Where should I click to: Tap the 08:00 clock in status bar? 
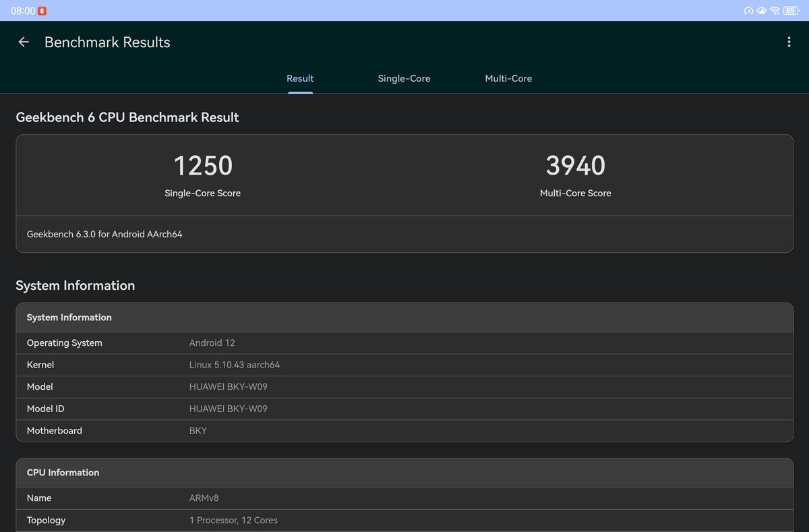[x=23, y=11]
